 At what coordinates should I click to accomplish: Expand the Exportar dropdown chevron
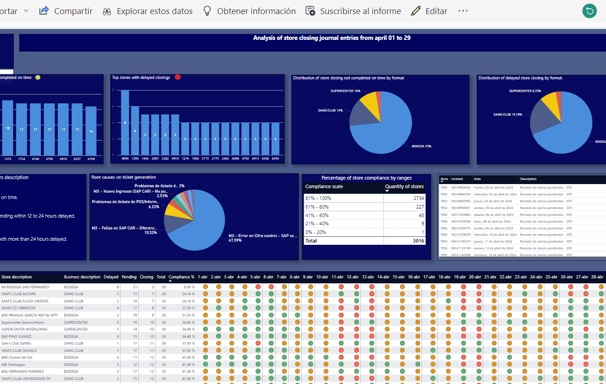[26, 11]
